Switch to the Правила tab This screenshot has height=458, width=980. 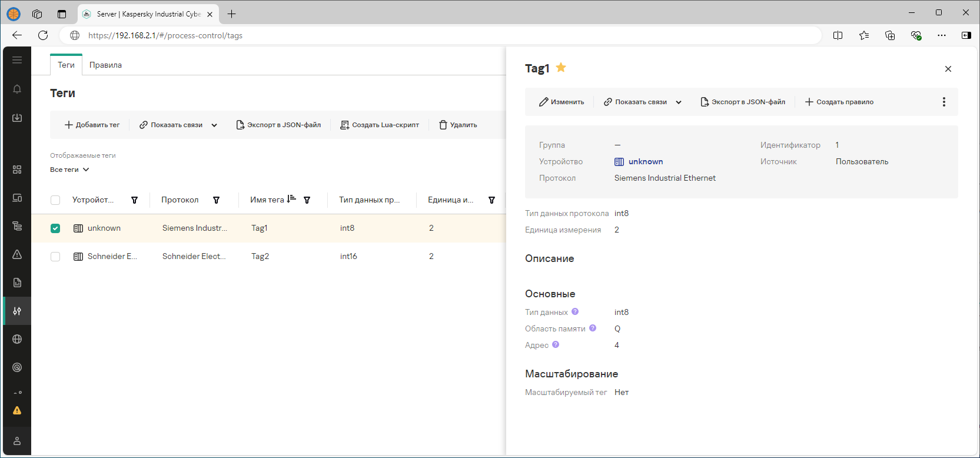[x=105, y=65]
